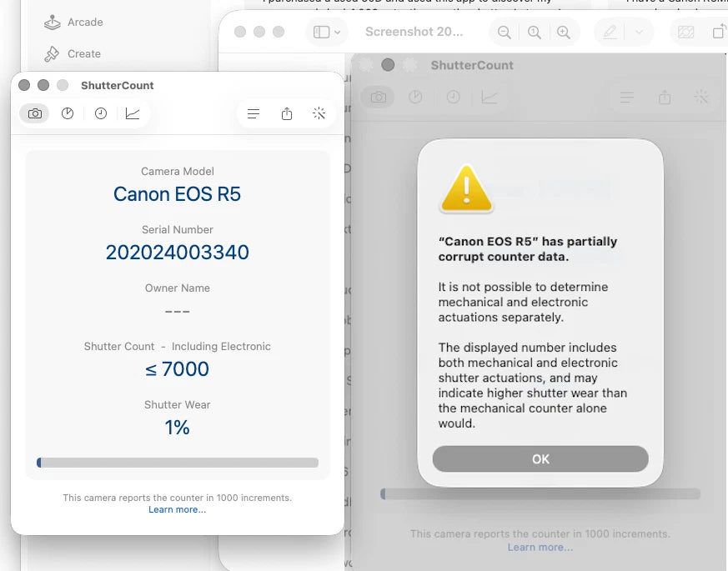Click the rotate icon in Preview toolbar
Screen dimensions: 728x571
[x=719, y=32]
